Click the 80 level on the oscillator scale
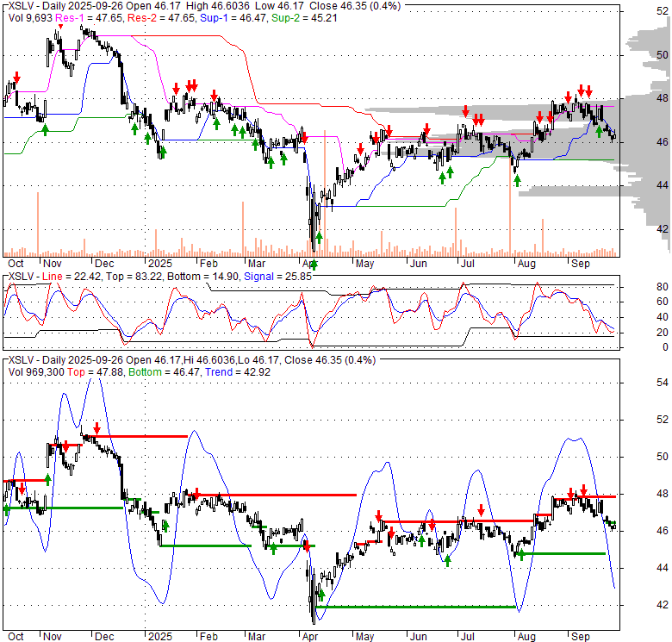 [663, 287]
